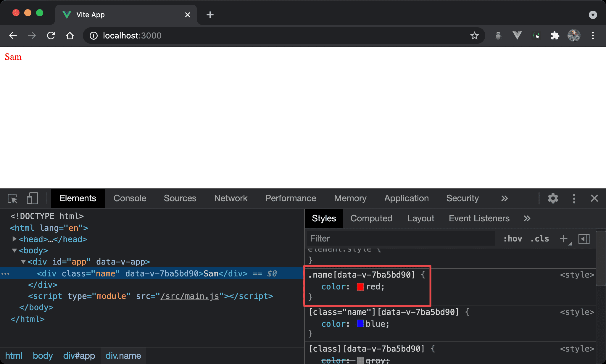The width and height of the screenshot is (606, 364).
Task: Expand the head element node
Action: 14,239
